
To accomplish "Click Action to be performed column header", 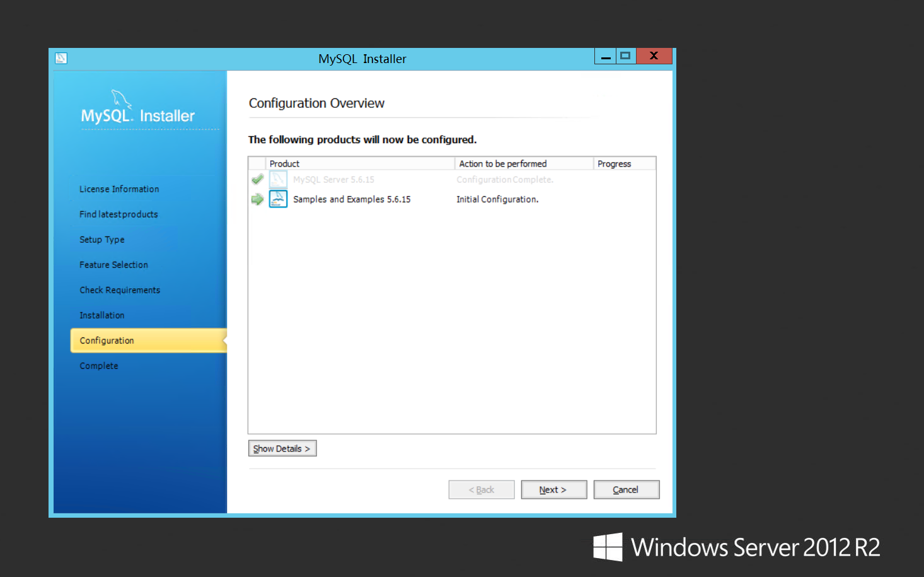I will (x=524, y=163).
